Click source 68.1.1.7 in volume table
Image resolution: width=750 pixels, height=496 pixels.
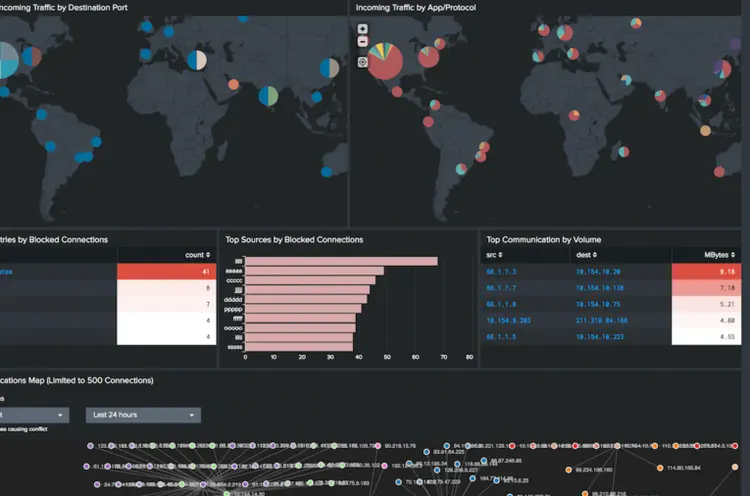(x=500, y=287)
